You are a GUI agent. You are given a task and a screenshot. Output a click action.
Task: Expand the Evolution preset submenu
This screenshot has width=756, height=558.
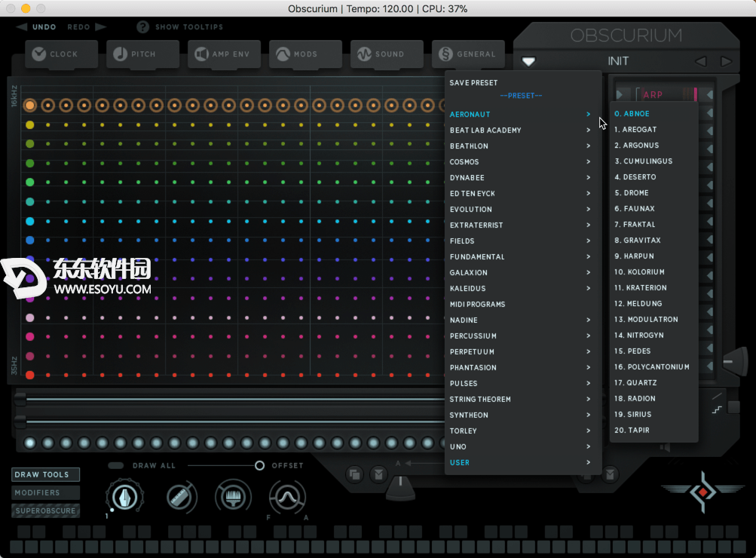522,210
